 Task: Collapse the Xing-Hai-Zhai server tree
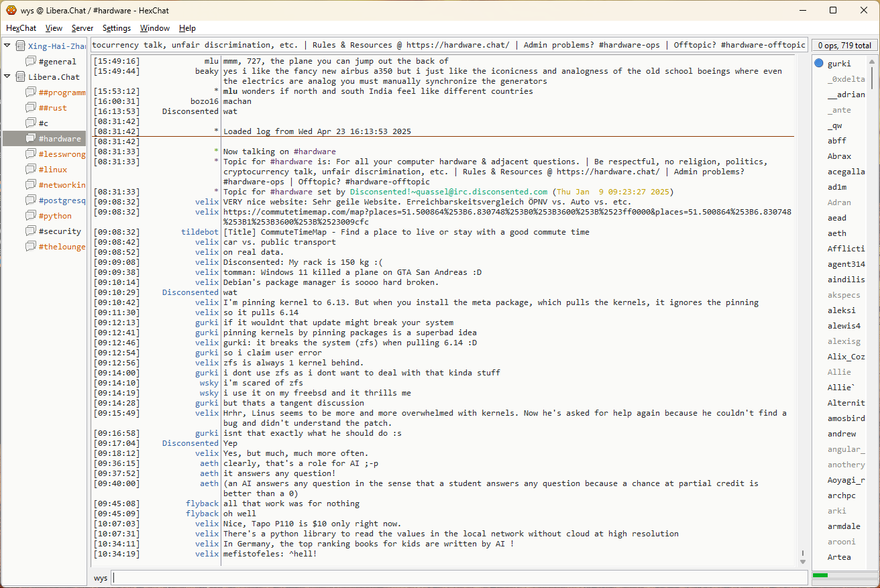(7, 46)
